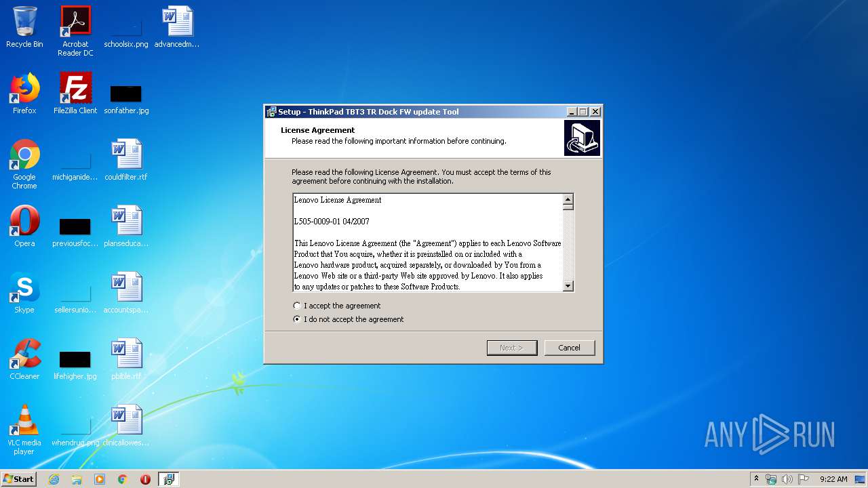Click inside the license agreement text box

428,243
